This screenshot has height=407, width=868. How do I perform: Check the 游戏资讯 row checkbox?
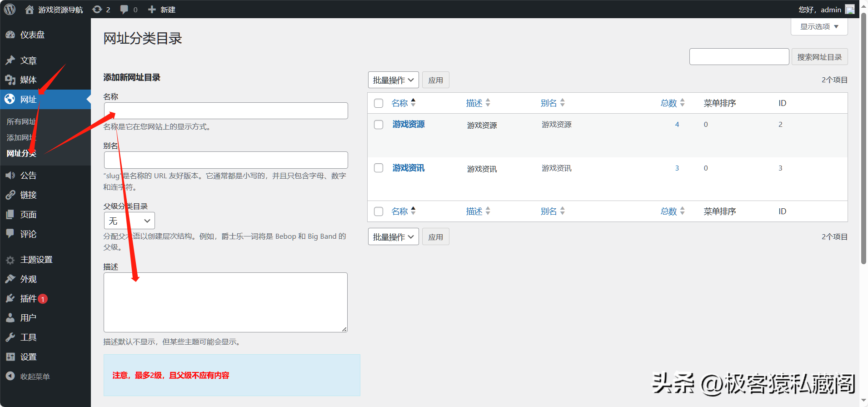(x=379, y=168)
